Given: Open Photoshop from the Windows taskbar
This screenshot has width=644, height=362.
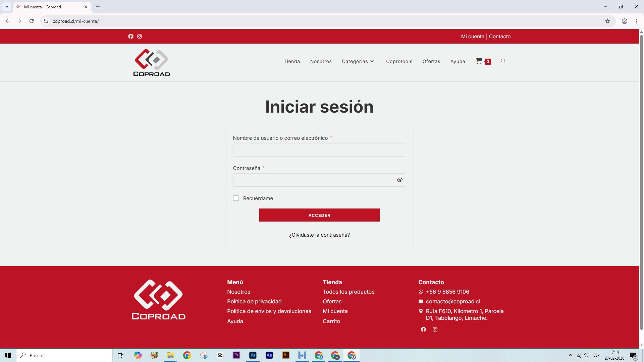Looking at the screenshot, I should [x=253, y=355].
